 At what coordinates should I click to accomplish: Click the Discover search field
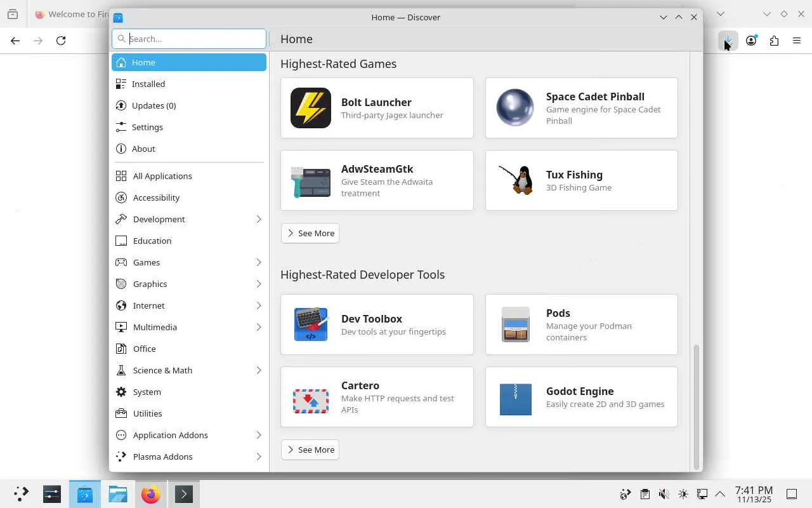point(189,39)
